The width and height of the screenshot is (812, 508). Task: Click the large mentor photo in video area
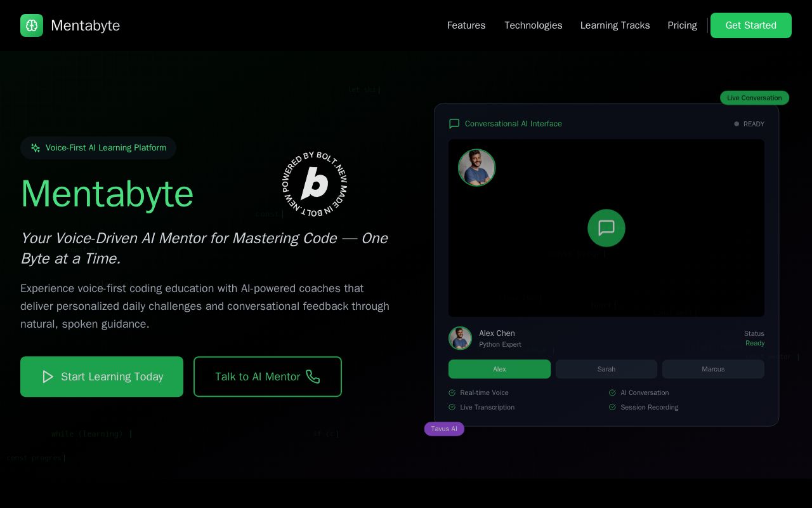click(477, 168)
